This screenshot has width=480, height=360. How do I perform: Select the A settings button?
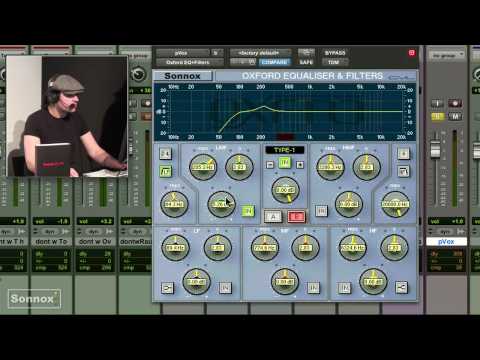[273, 217]
